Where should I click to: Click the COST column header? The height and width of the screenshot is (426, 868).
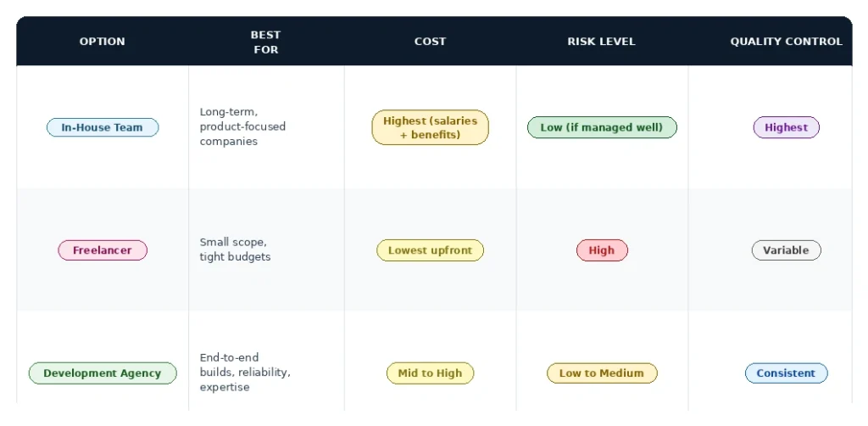tap(430, 41)
